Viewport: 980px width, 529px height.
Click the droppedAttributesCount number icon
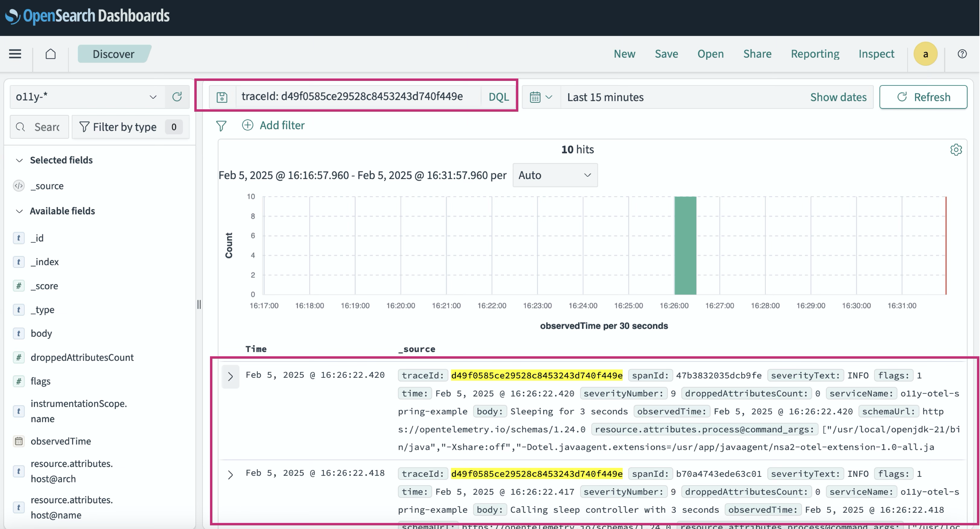tap(19, 357)
